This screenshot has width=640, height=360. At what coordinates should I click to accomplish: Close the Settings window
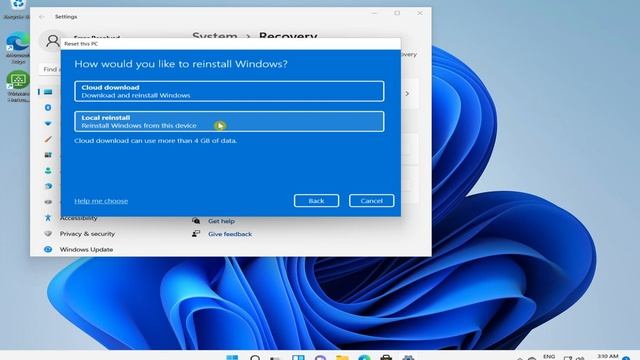[x=420, y=13]
